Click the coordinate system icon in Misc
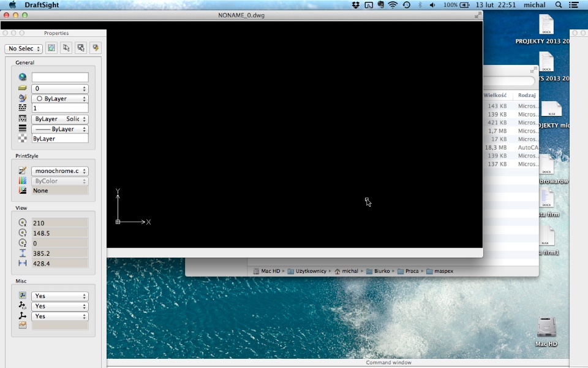The height and width of the screenshot is (368, 588). tap(23, 316)
